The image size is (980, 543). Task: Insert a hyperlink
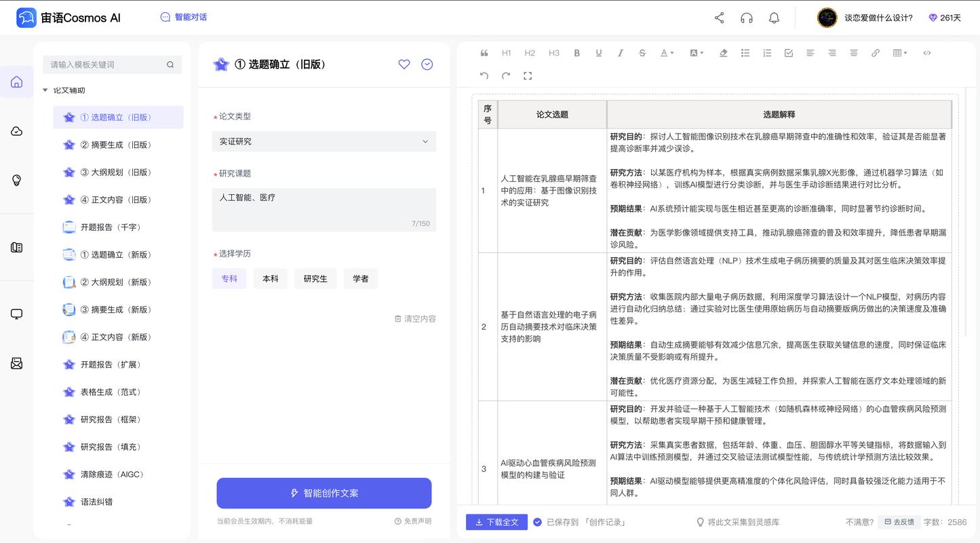coord(876,53)
